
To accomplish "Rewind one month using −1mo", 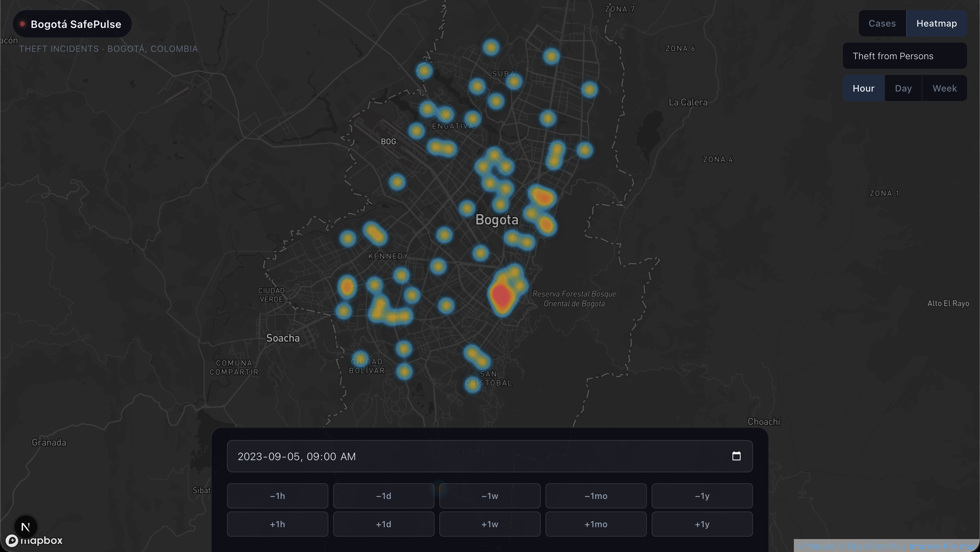I will coord(595,496).
